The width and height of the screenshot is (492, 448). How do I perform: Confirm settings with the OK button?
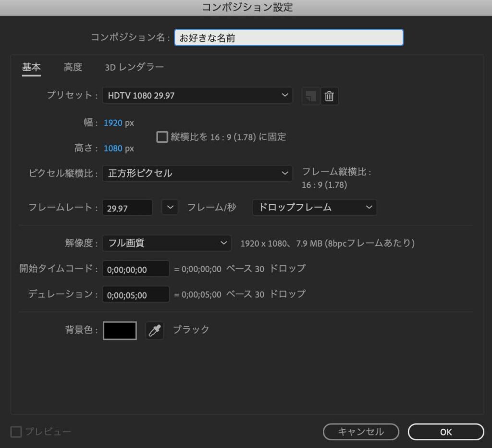[x=446, y=432]
